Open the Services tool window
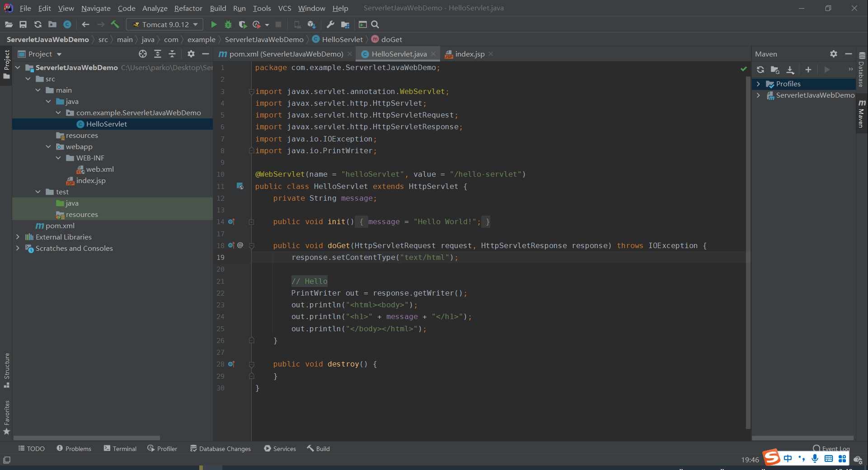The width and height of the screenshot is (868, 470). tap(280, 448)
